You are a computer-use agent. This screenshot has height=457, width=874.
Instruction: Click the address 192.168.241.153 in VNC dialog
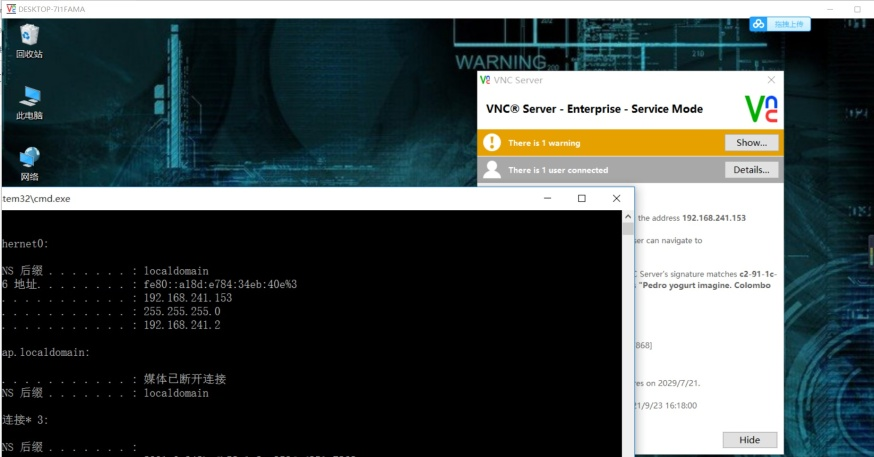[x=713, y=218]
